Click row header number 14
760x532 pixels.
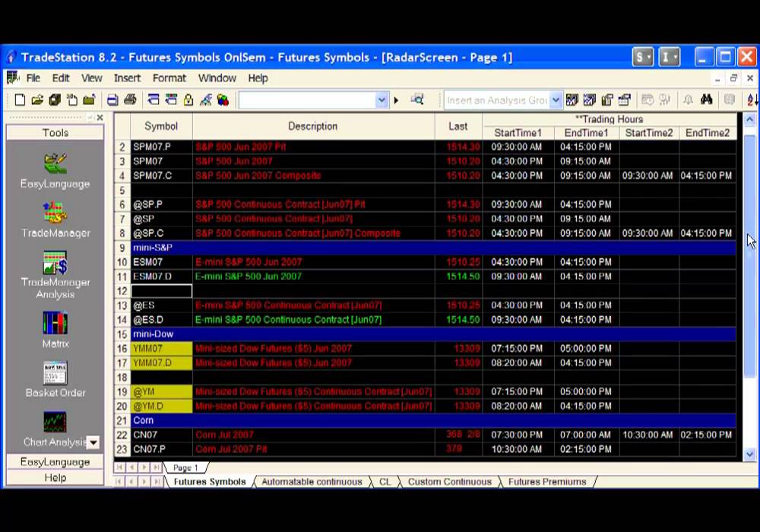click(x=122, y=320)
